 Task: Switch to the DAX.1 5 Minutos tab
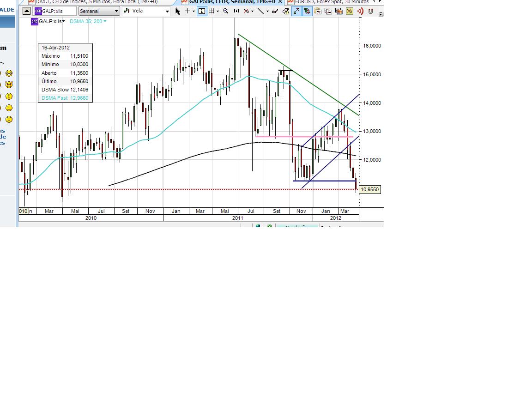point(96,2)
